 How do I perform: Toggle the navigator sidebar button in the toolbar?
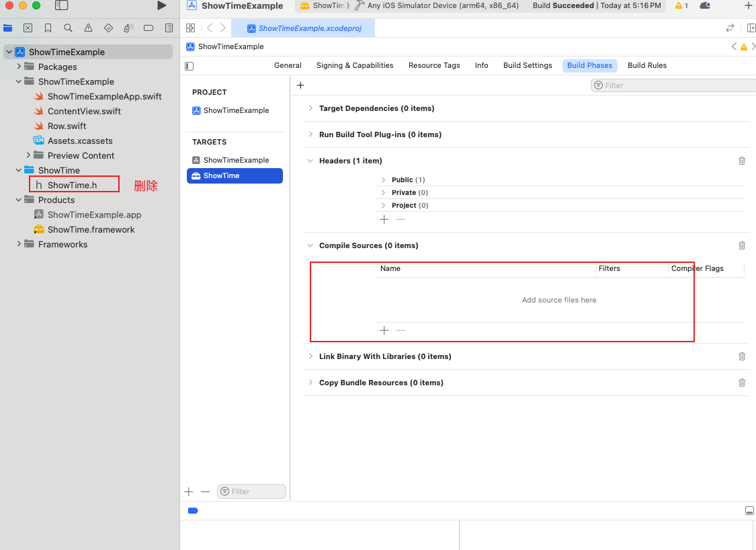pos(61,5)
